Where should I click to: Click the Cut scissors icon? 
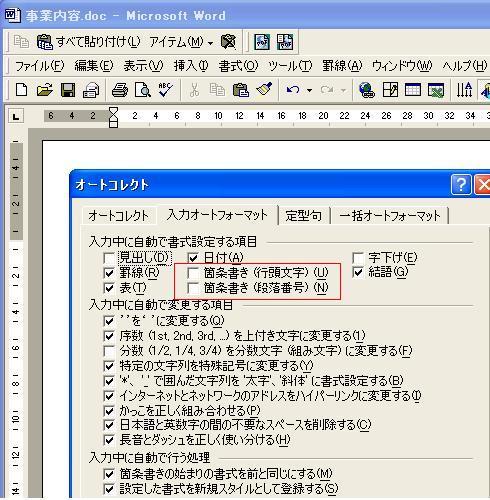coord(194,90)
